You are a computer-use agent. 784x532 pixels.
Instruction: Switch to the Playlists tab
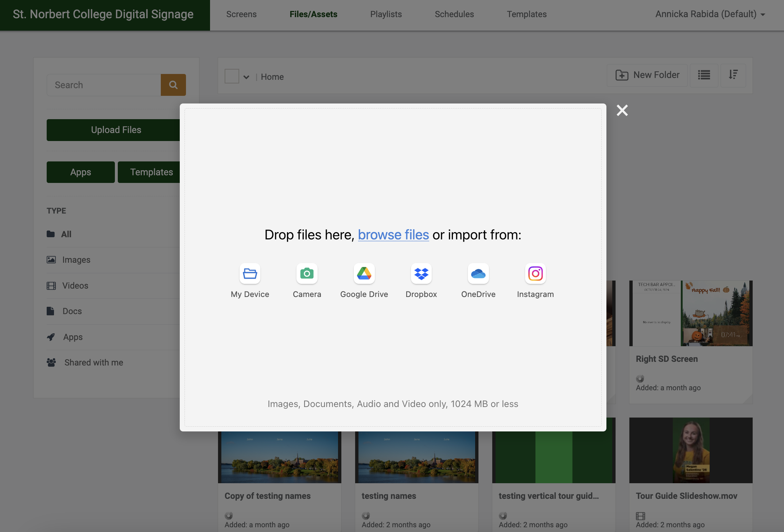[386, 14]
